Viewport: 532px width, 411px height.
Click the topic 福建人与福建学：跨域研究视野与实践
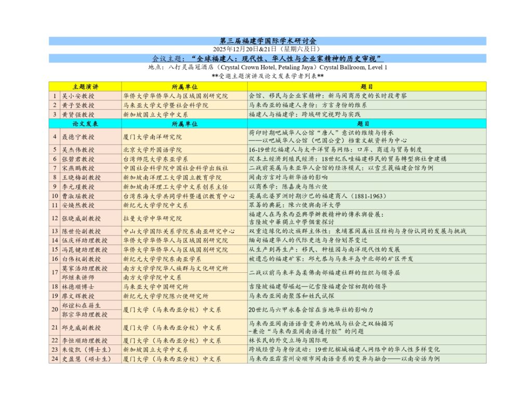point(304,114)
